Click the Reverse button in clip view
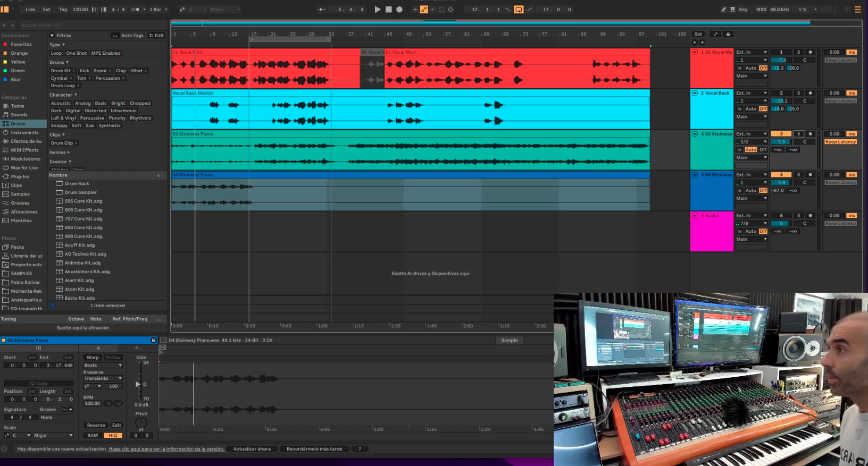This screenshot has height=466, width=868. click(x=96, y=425)
